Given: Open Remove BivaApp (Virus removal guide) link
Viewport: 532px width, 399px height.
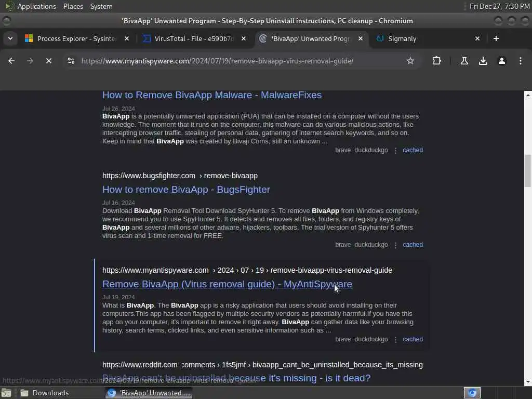Looking at the screenshot, I should (x=227, y=284).
